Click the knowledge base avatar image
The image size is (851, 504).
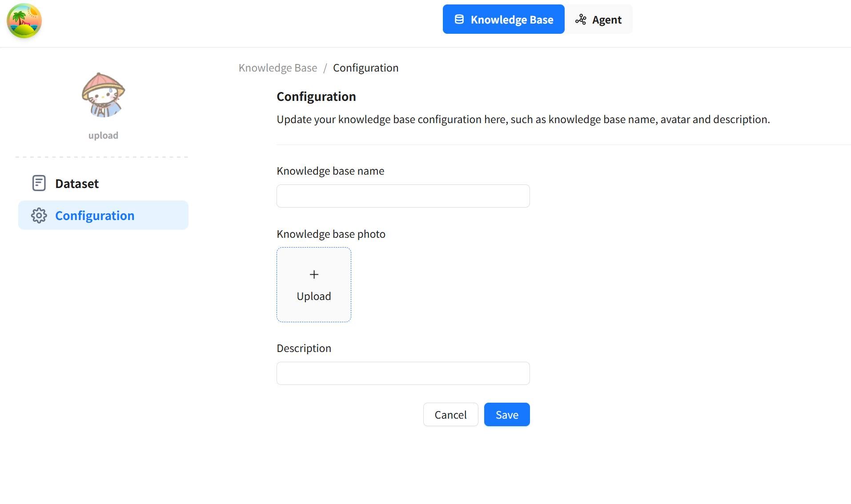coord(103,95)
